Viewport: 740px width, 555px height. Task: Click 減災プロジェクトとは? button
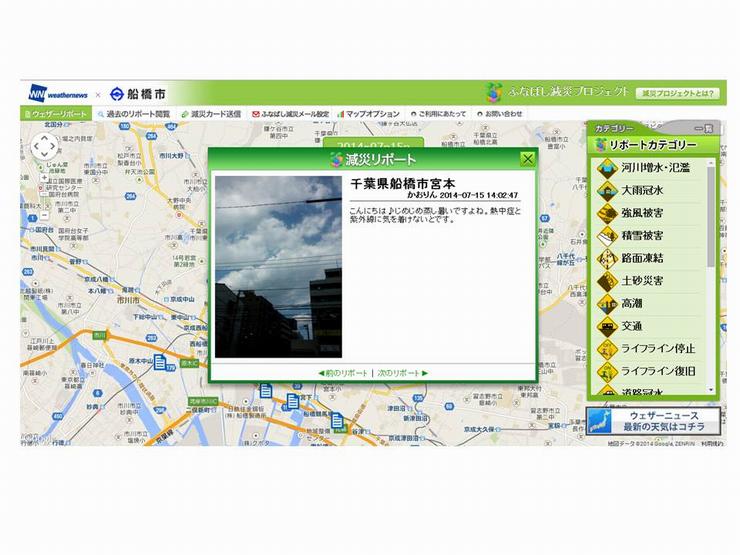pos(678,93)
